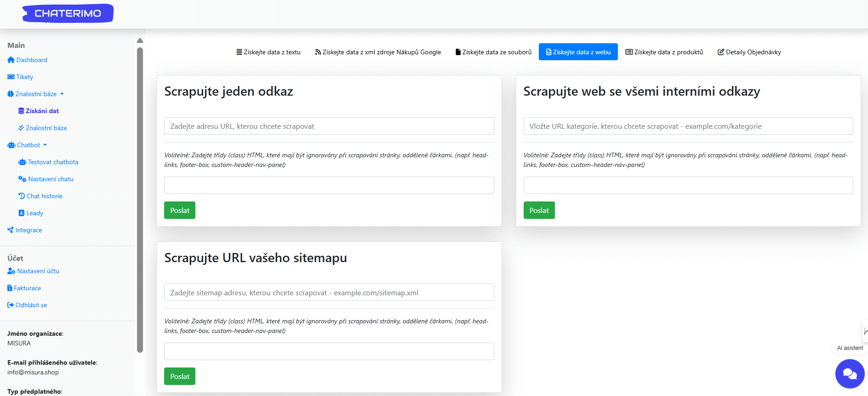
Task: Focus the single link URL input field
Action: pos(329,126)
